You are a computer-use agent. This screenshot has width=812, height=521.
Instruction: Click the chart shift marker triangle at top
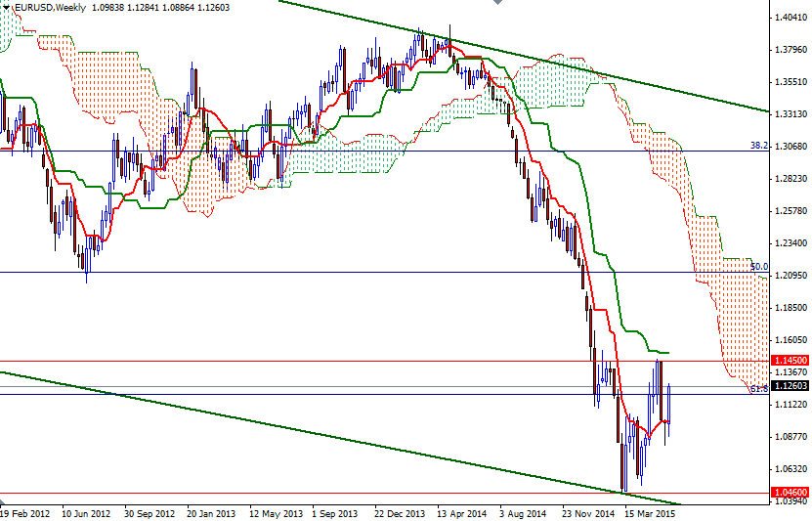[497, 2]
